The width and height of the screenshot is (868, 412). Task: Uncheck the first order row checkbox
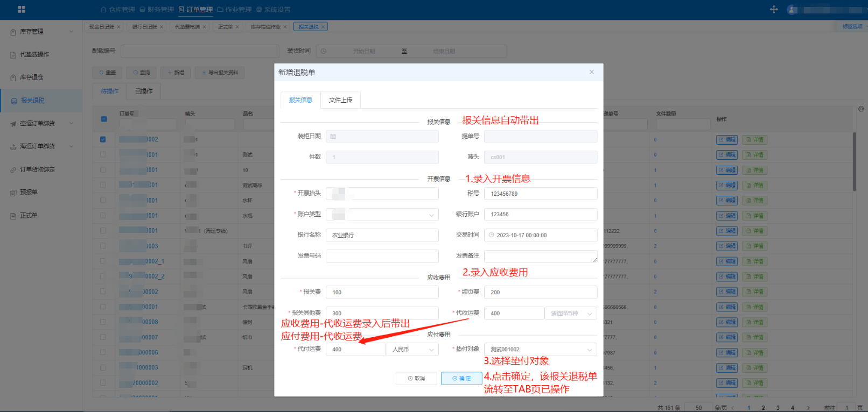click(x=103, y=139)
